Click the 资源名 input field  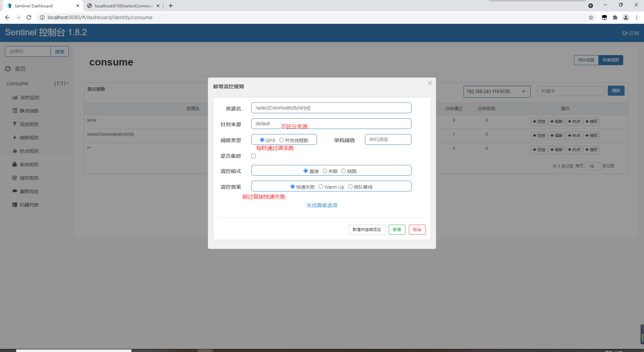[x=331, y=108]
